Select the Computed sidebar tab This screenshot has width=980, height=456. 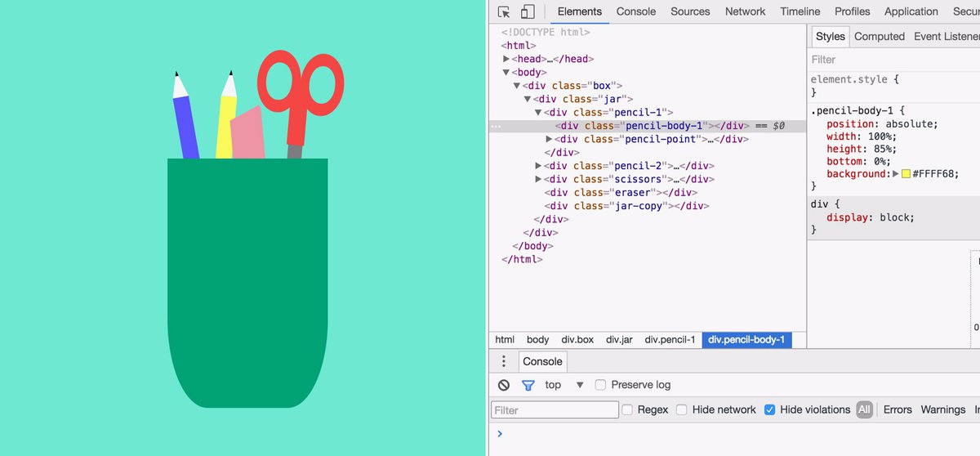tap(880, 36)
